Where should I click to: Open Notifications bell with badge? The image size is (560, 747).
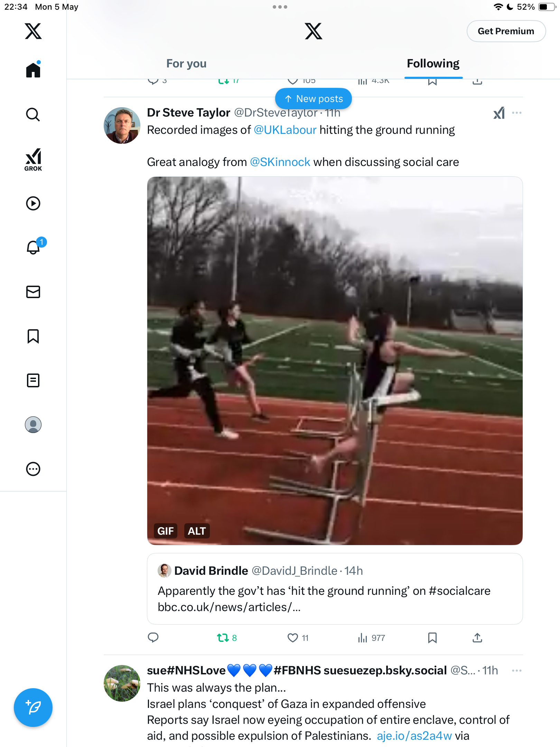(x=35, y=247)
